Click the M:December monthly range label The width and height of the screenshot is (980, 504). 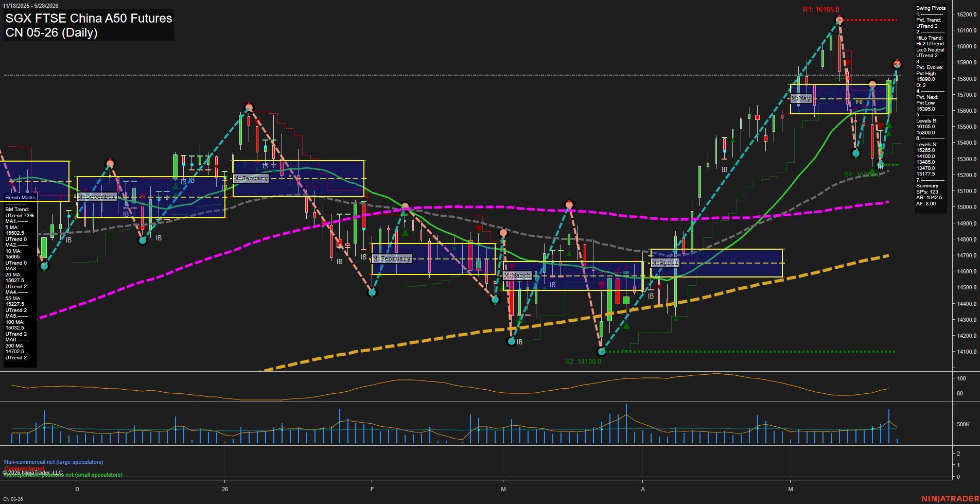97,197
